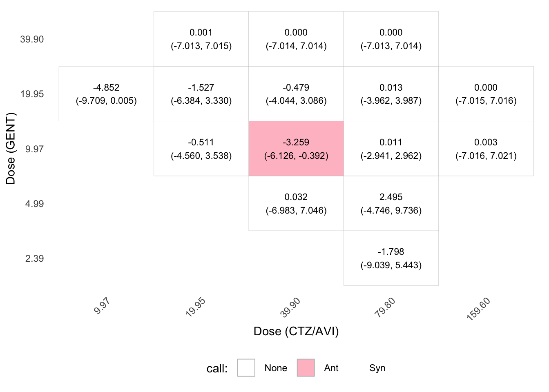Click the white None legend swatch
Screen dimensions: 549x392
(246, 368)
